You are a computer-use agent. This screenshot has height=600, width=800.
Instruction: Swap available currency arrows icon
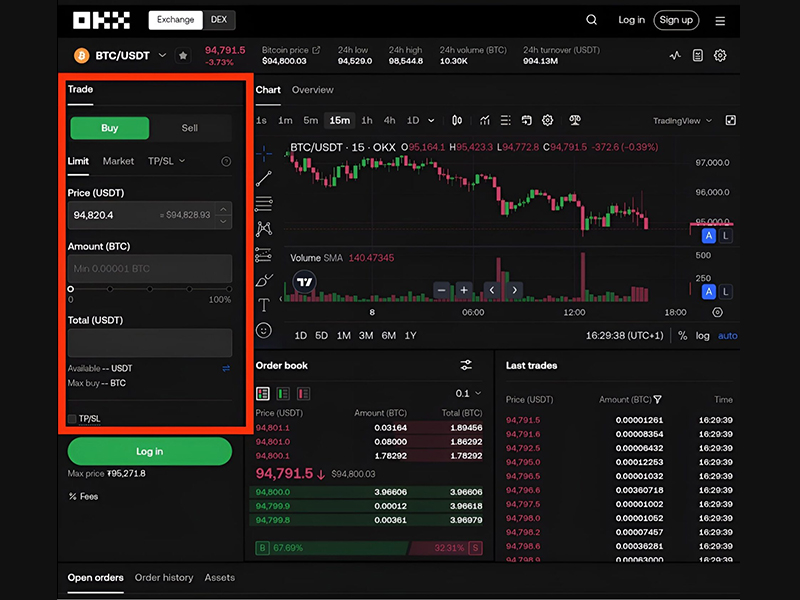226,368
